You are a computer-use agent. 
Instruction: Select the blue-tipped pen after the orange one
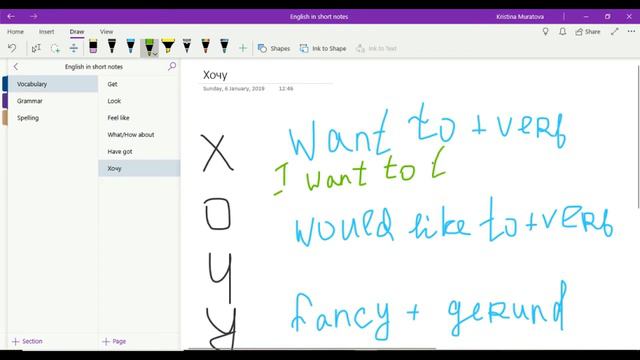[224, 46]
